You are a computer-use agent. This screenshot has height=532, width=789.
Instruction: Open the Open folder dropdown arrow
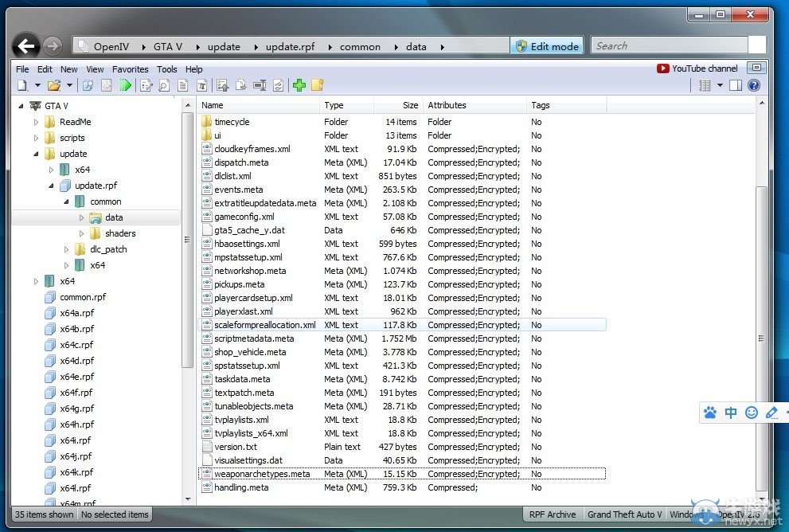pyautogui.click(x=69, y=85)
